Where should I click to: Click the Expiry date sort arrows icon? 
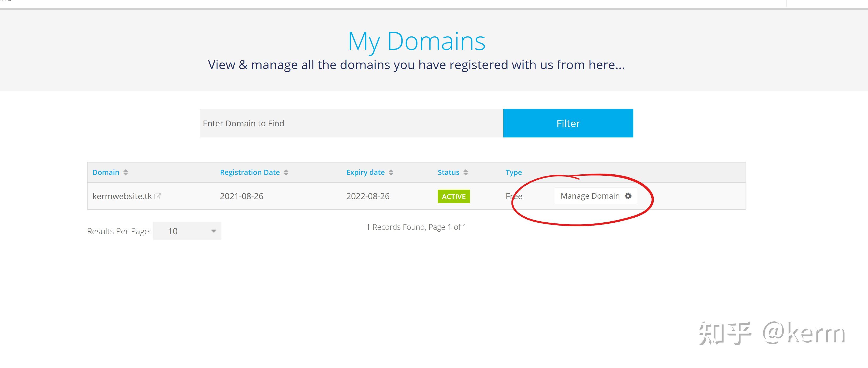tap(391, 172)
